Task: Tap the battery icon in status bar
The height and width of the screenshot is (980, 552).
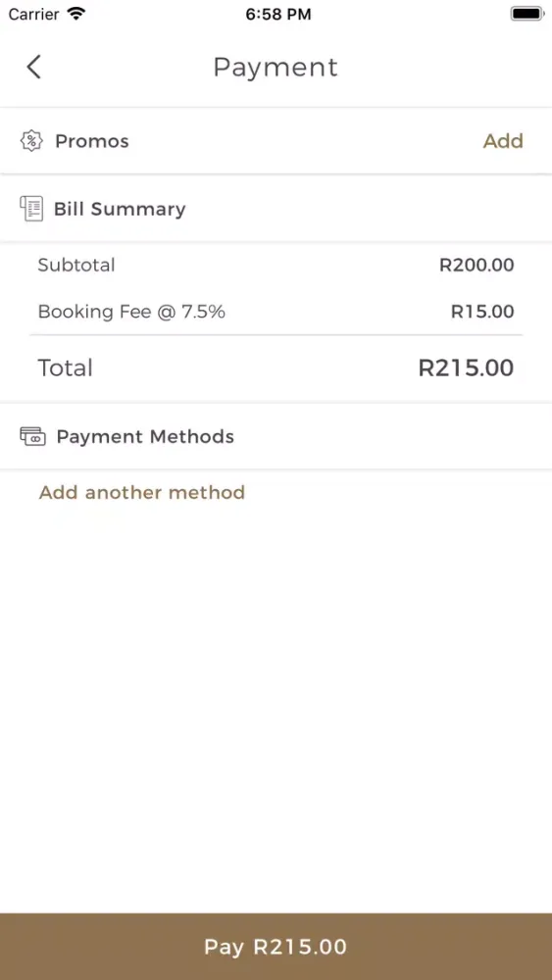Action: pos(527,14)
